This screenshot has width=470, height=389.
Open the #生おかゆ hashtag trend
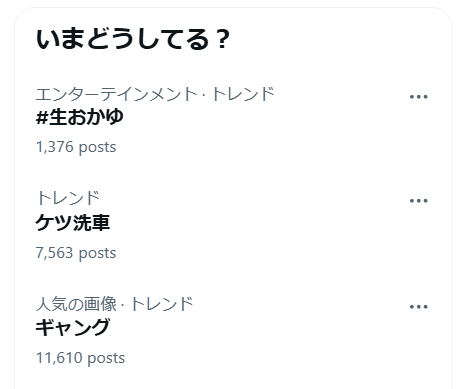(80, 117)
